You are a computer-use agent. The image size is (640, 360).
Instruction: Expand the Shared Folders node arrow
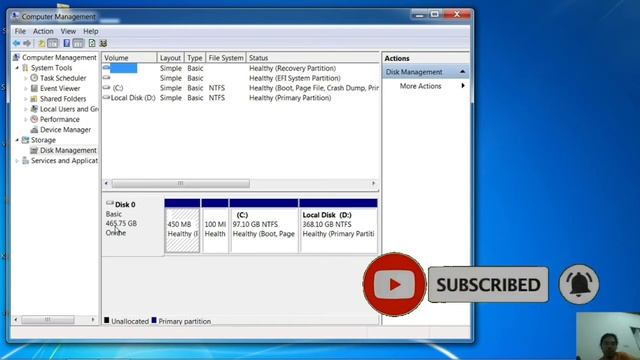[26, 99]
